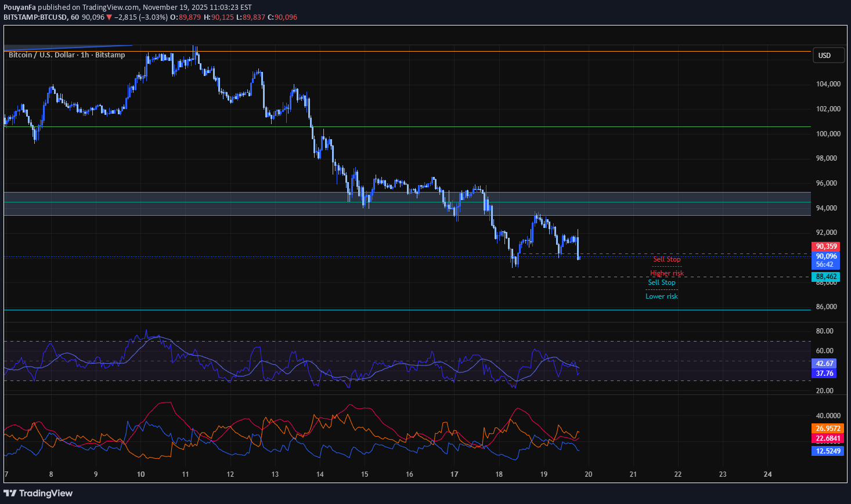Click the 19 date label on the time axis
This screenshot has width=851, height=504.
coord(543,474)
